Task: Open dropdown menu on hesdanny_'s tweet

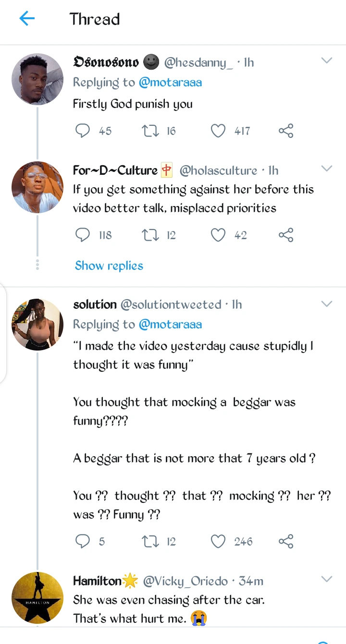Action: [x=326, y=61]
